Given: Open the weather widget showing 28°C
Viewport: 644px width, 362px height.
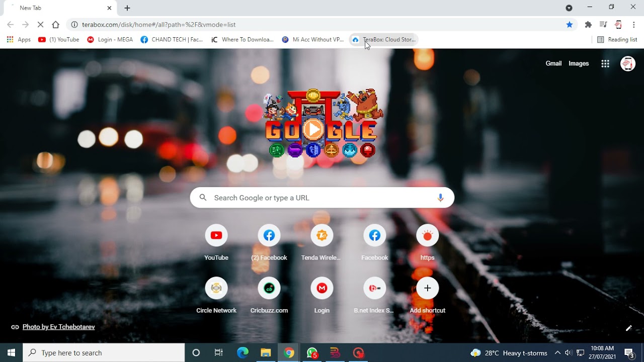Looking at the screenshot, I should coord(508,353).
